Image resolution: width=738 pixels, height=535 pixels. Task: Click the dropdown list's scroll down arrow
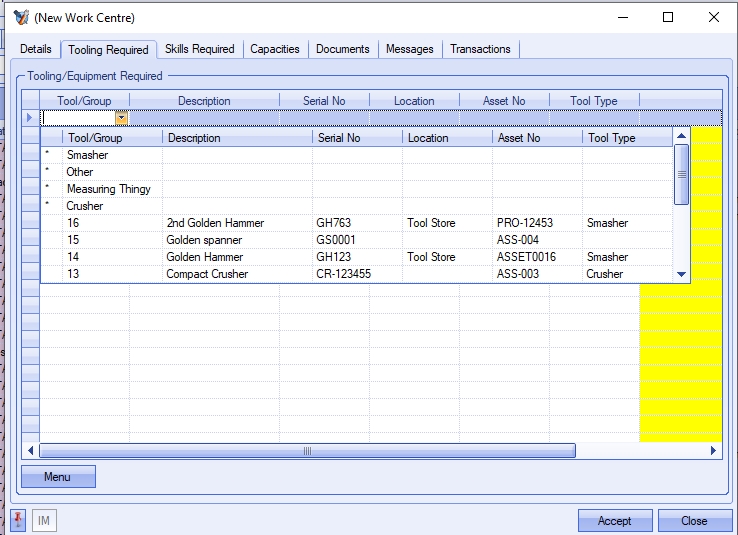pos(681,274)
